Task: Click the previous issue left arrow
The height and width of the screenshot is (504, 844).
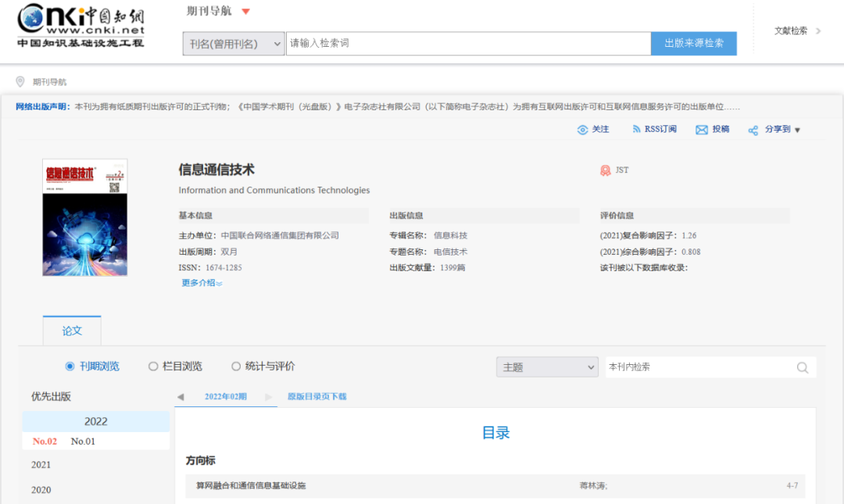Action: coord(181,397)
